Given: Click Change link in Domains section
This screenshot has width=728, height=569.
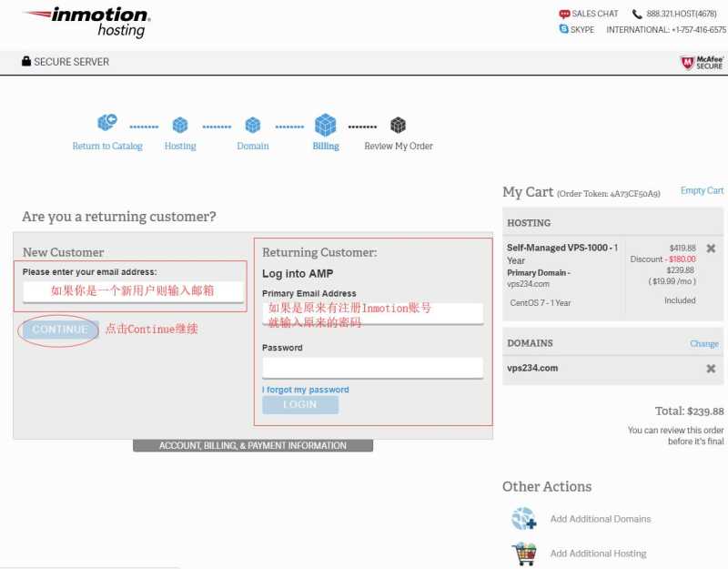Looking at the screenshot, I should click(703, 343).
